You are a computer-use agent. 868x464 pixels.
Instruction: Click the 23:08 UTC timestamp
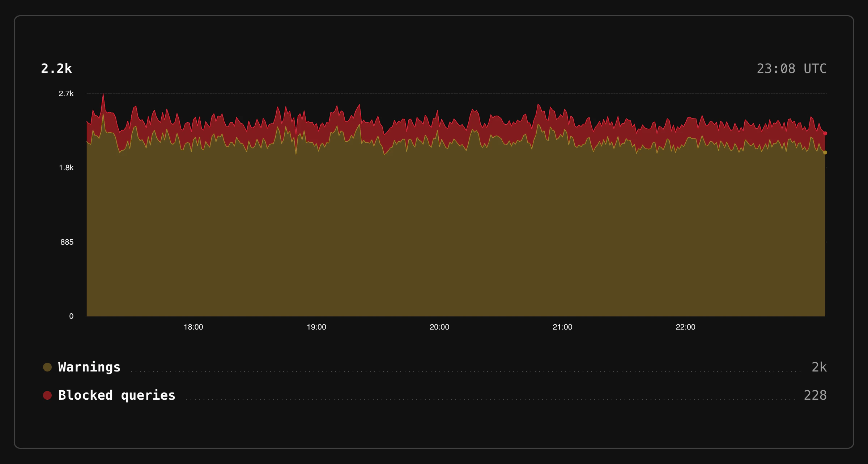point(791,68)
